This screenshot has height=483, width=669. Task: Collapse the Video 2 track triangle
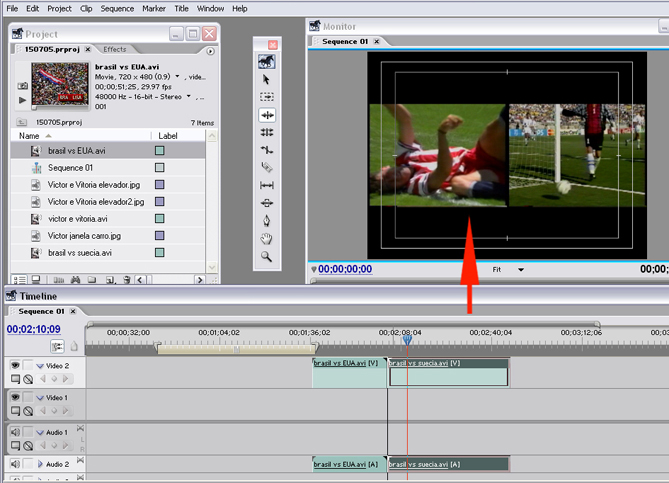coord(40,365)
